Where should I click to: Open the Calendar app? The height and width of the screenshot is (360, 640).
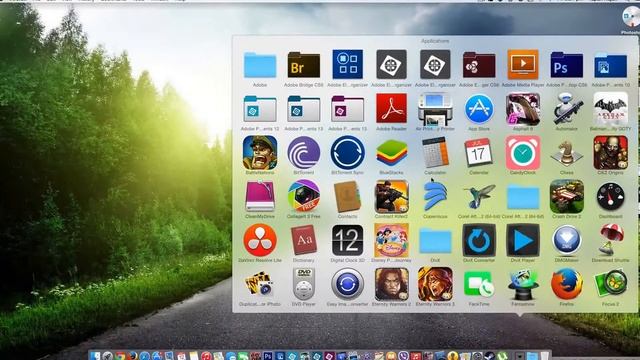click(479, 153)
